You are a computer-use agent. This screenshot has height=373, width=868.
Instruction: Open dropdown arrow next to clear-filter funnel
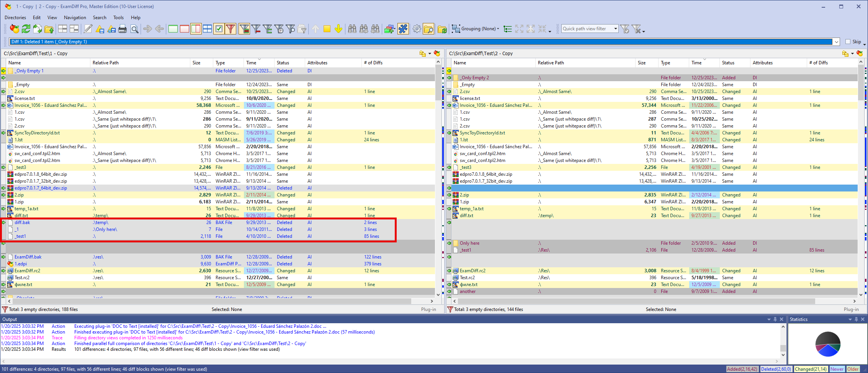tap(644, 31)
